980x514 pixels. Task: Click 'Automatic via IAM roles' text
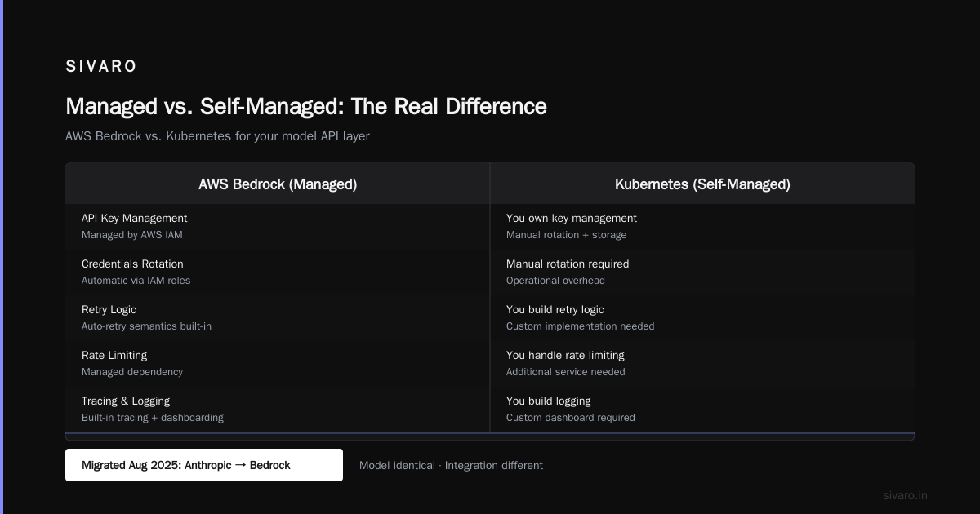pos(136,281)
